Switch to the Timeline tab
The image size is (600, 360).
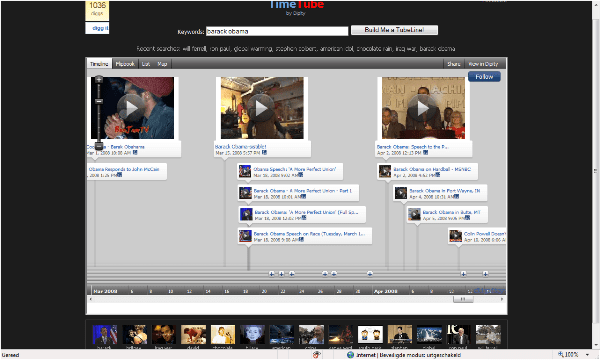[99, 64]
